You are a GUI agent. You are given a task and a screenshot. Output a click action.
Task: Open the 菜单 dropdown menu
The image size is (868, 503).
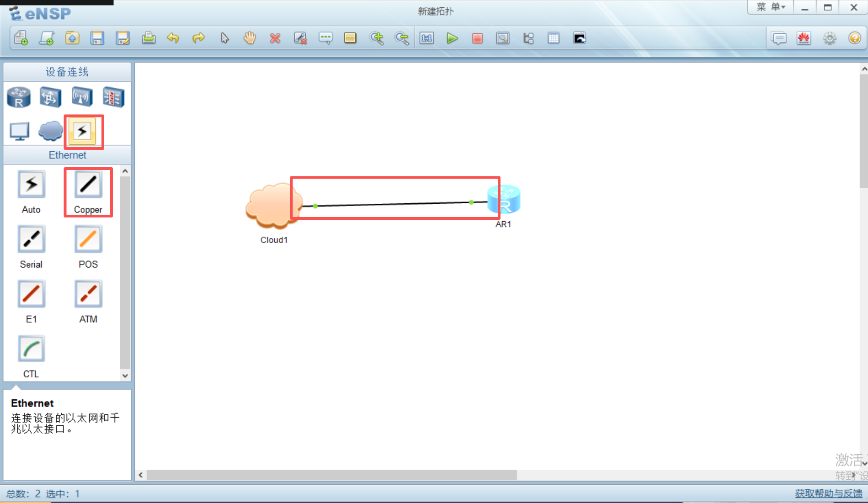pos(771,7)
